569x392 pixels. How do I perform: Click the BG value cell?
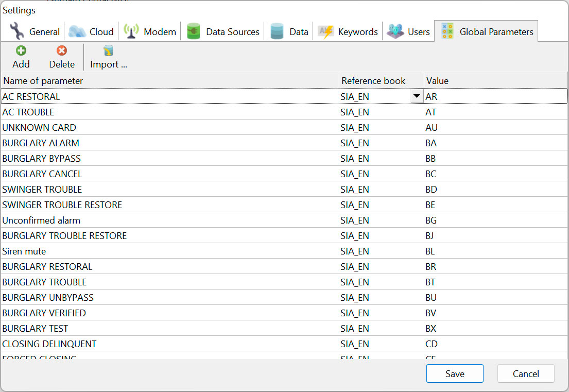(495, 220)
